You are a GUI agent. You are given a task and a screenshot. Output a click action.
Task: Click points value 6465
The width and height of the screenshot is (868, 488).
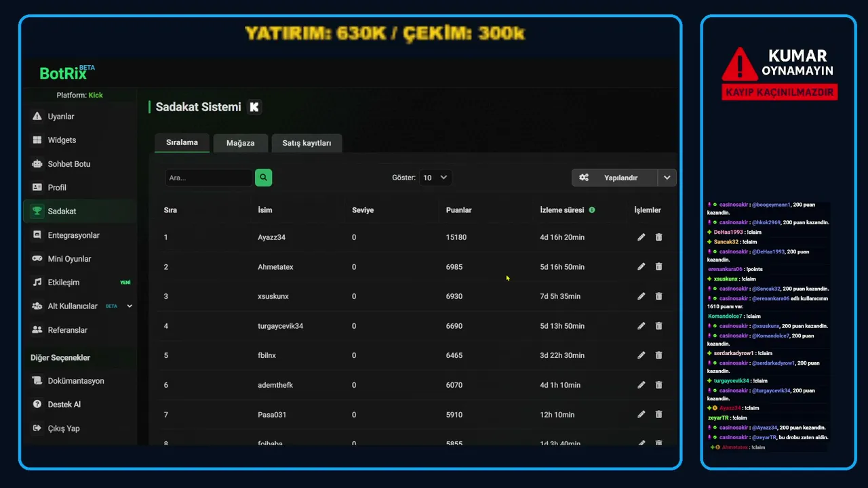click(454, 355)
